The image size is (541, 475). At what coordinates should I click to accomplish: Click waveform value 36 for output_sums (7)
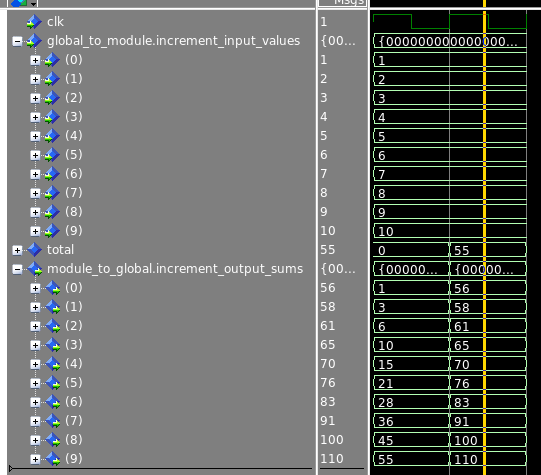coord(386,422)
